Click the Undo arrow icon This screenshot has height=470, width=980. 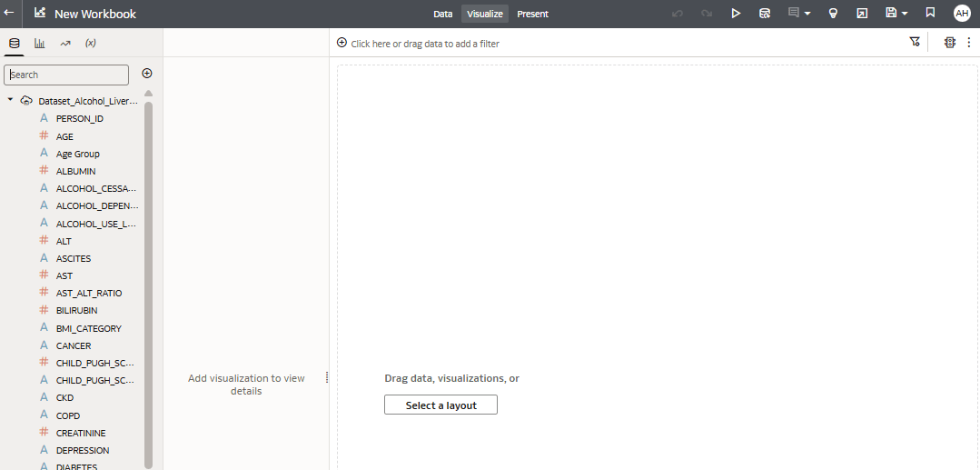click(677, 13)
